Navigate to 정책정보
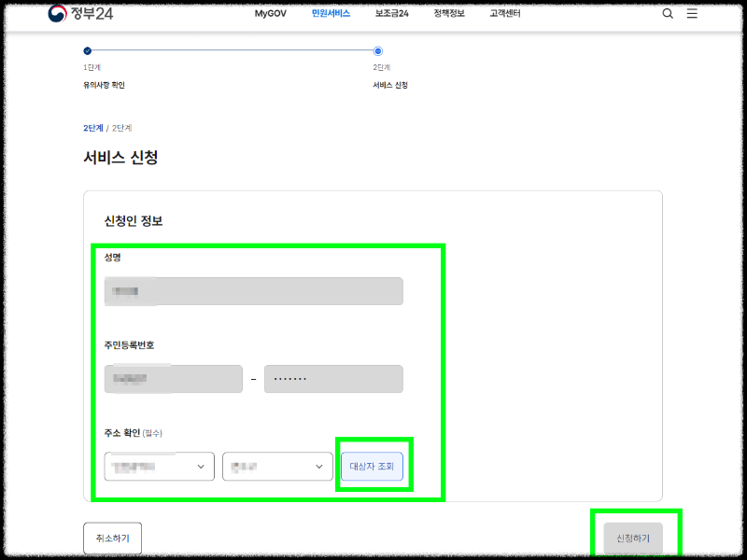Image resolution: width=747 pixels, height=560 pixels. point(449,13)
